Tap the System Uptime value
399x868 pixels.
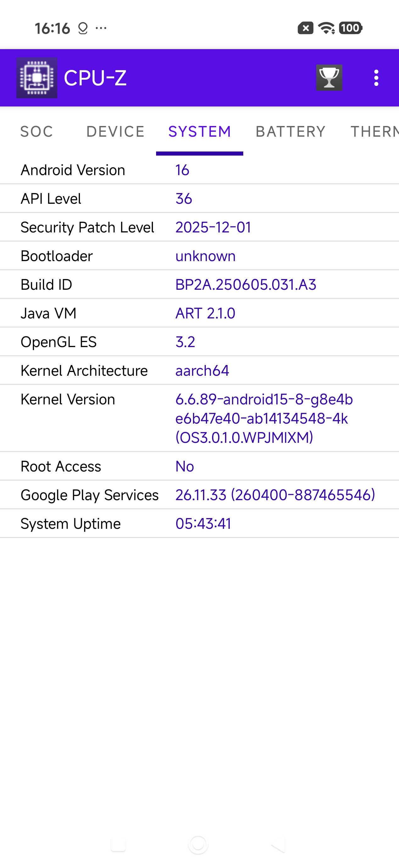pyautogui.click(x=203, y=524)
